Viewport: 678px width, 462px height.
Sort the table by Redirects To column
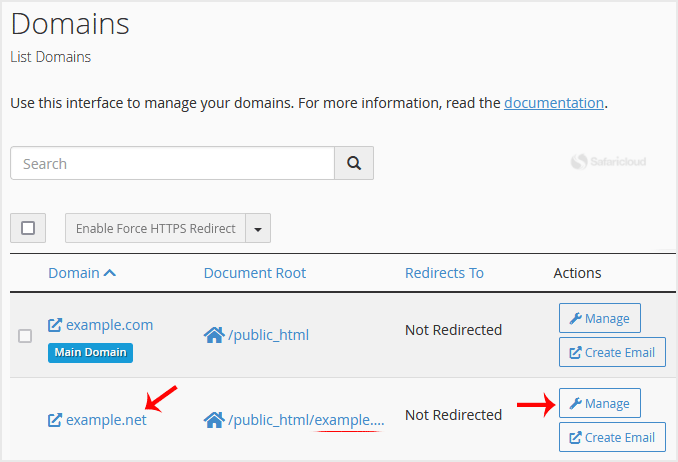point(444,273)
